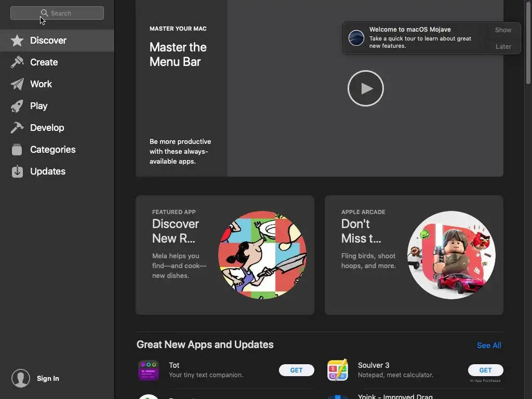Click the Develop hammer icon

[17, 128]
